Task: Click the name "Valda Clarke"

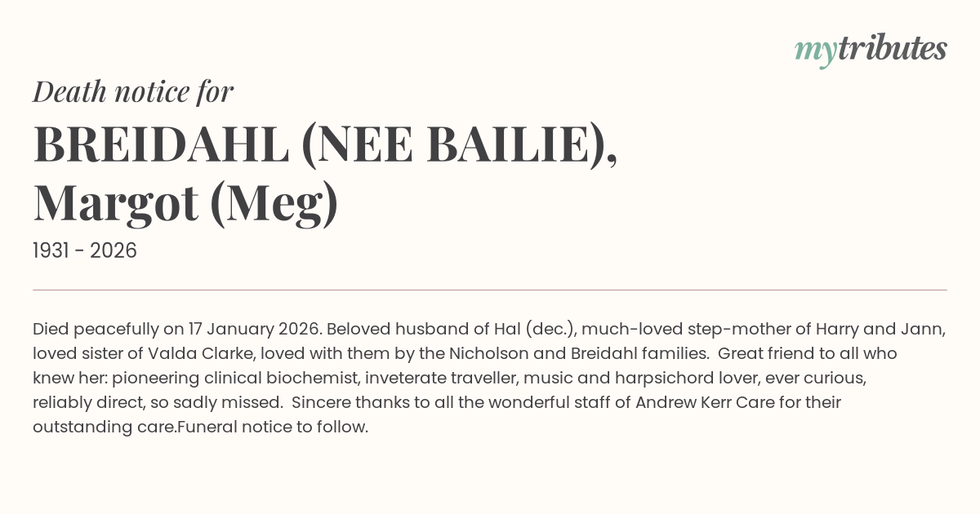Action: 198,354
